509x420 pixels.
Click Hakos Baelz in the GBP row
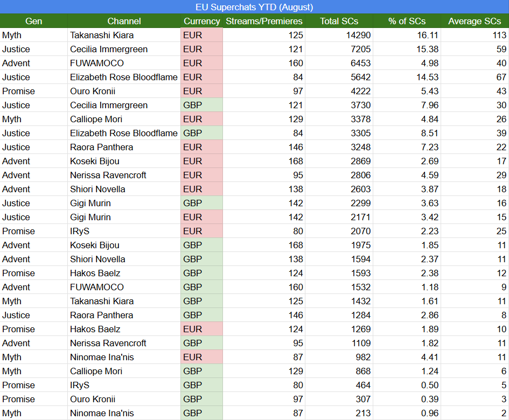click(95, 273)
